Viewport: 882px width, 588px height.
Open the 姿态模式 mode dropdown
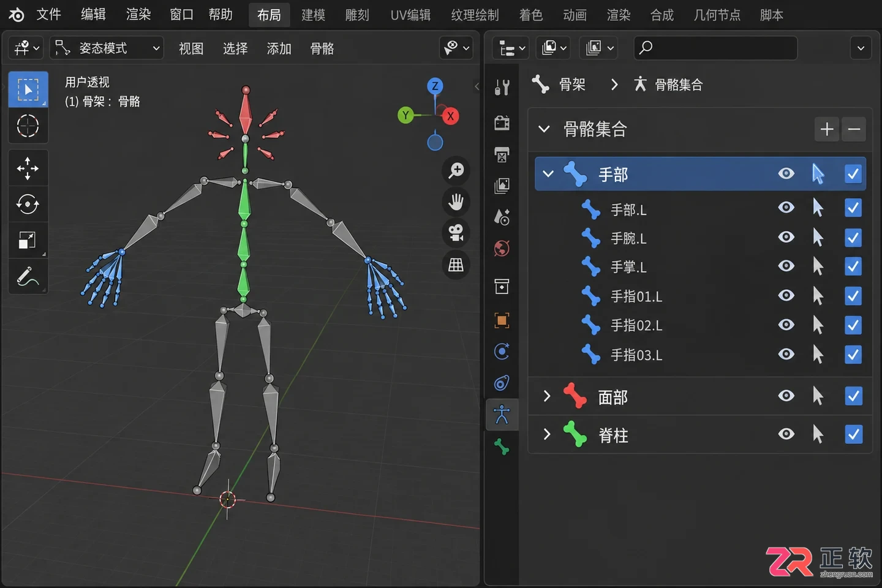107,48
